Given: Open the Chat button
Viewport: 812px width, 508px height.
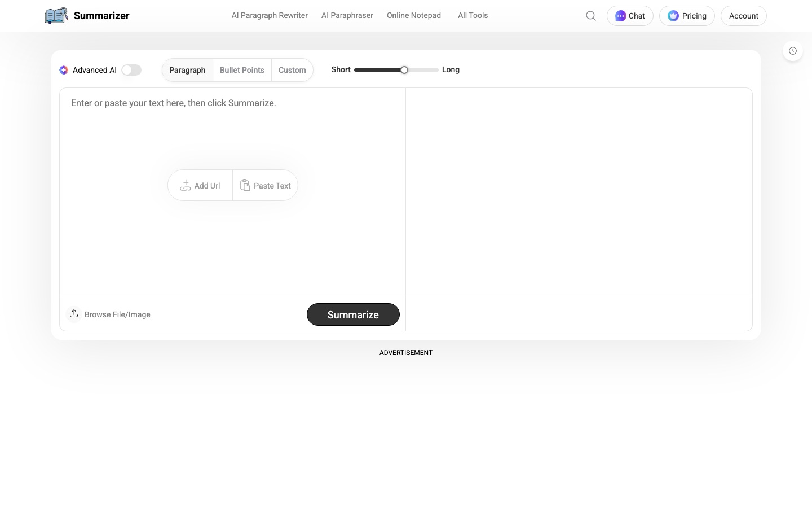Looking at the screenshot, I should [x=630, y=16].
